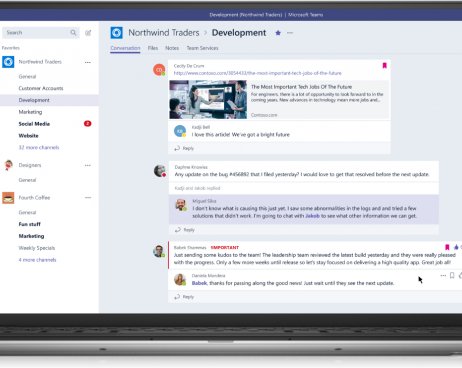This screenshot has width=462, height=368.
Task: Open the Weekly Specials channel
Action: point(37,248)
